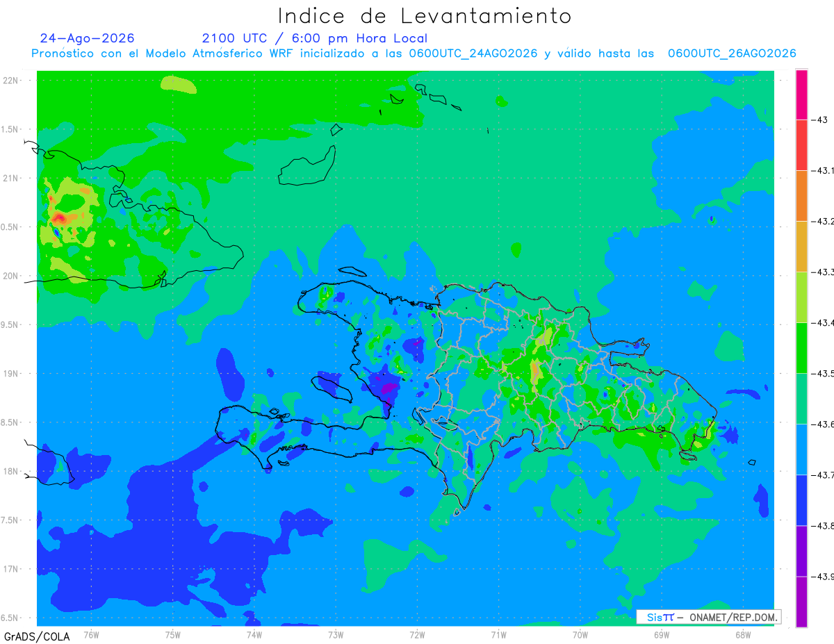Click the '75W' longitude axis label
The height and width of the screenshot is (644, 834).
pos(172,636)
